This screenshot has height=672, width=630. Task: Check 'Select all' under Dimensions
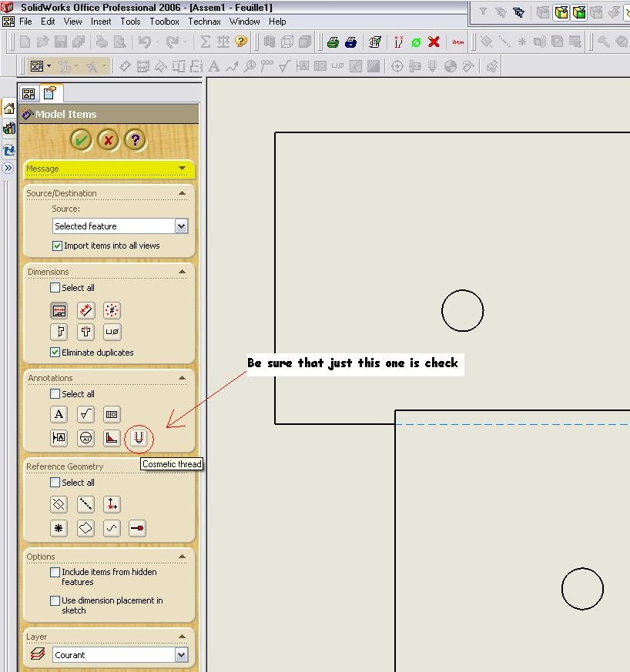55,288
